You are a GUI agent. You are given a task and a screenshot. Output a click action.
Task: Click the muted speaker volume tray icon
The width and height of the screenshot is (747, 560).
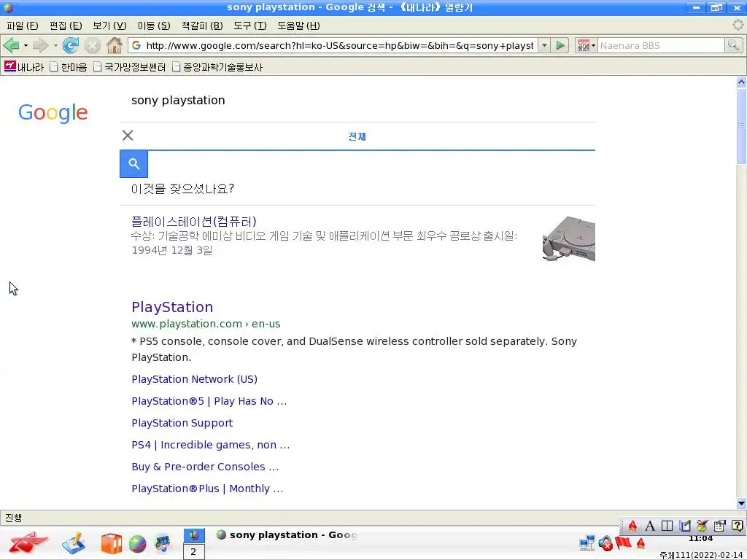[605, 542]
